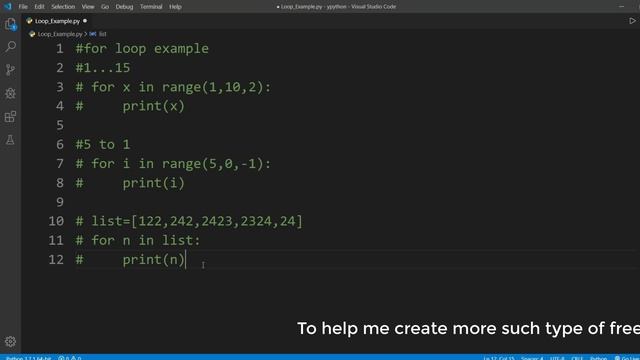Click 'range(5,0,-1):' on line 7
The width and height of the screenshot is (640, 360).
pyautogui.click(x=216, y=164)
